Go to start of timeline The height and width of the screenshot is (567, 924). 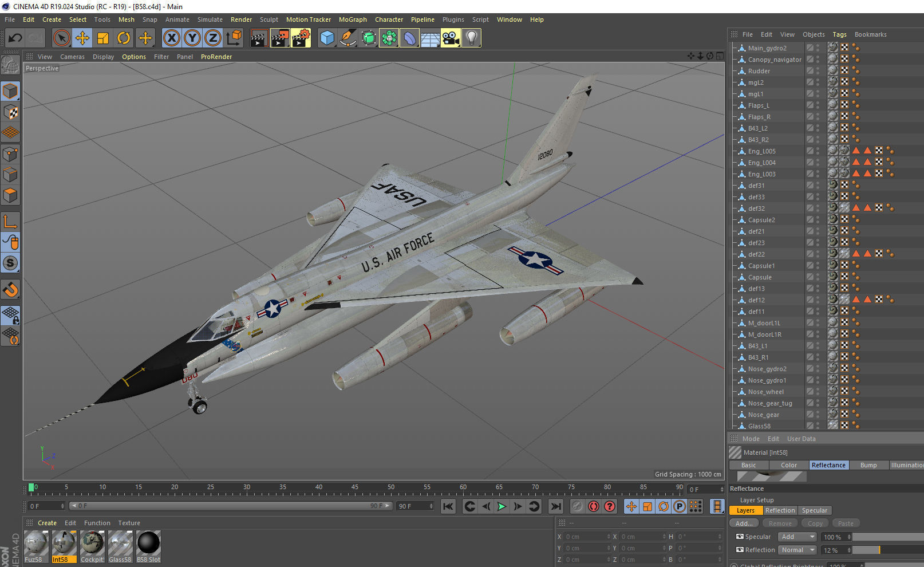tap(448, 506)
